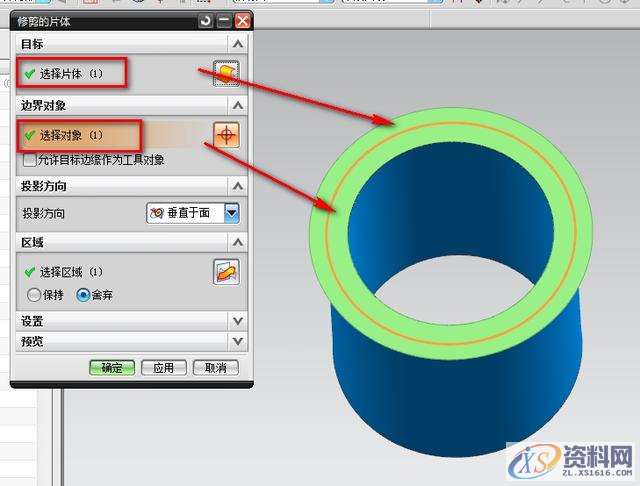This screenshot has height=486, width=640.
Task: Open the projection direction dropdown
Action: click(x=232, y=213)
